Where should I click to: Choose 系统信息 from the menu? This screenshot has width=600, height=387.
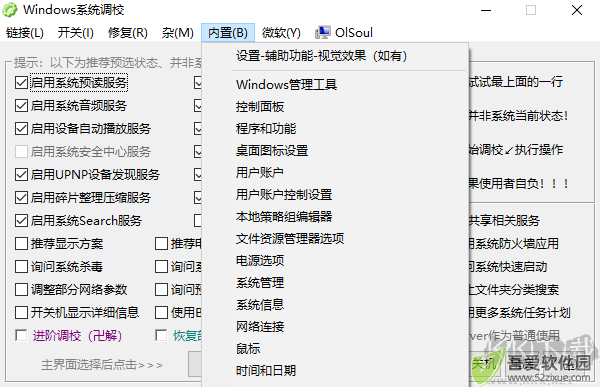click(335, 305)
